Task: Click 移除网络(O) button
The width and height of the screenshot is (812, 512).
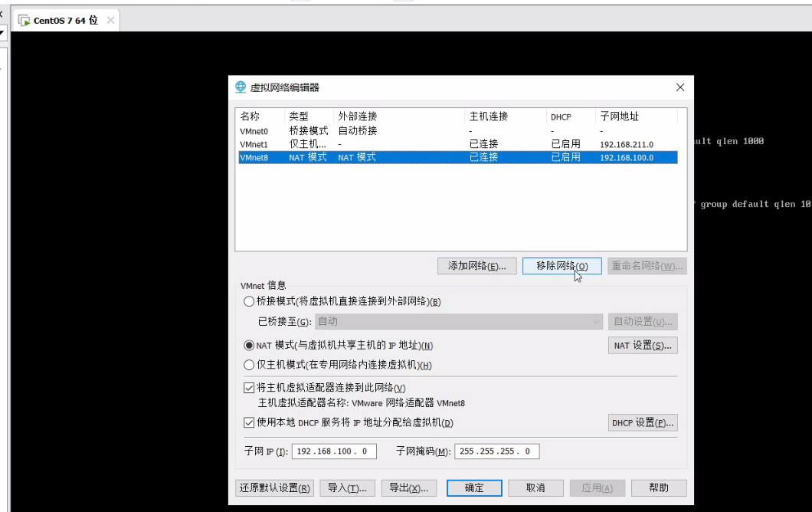Action: tap(562, 266)
